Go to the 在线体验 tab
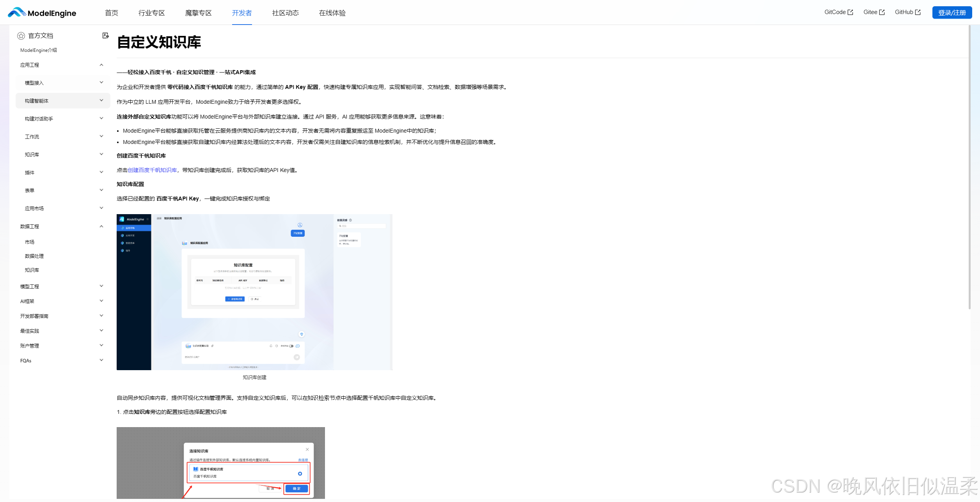Viewport: 980px width, 502px height. click(x=332, y=13)
